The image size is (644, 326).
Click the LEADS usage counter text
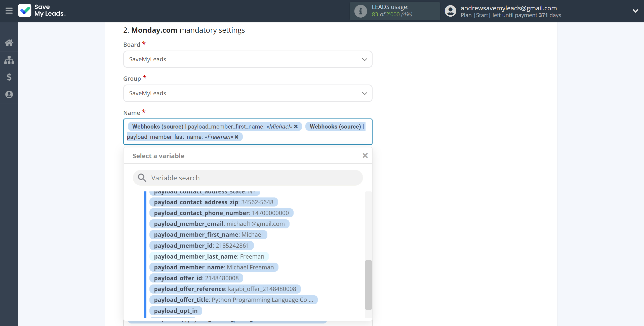(x=392, y=14)
